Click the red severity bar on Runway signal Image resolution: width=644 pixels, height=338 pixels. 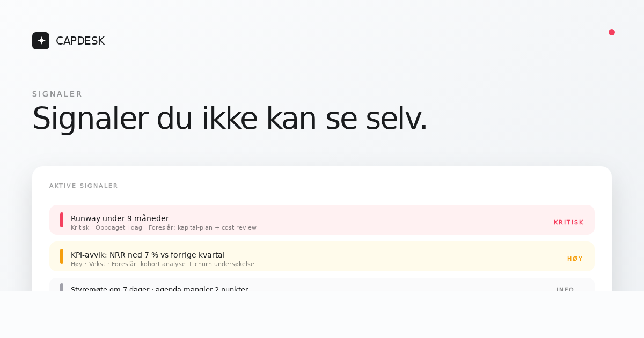coord(62,220)
